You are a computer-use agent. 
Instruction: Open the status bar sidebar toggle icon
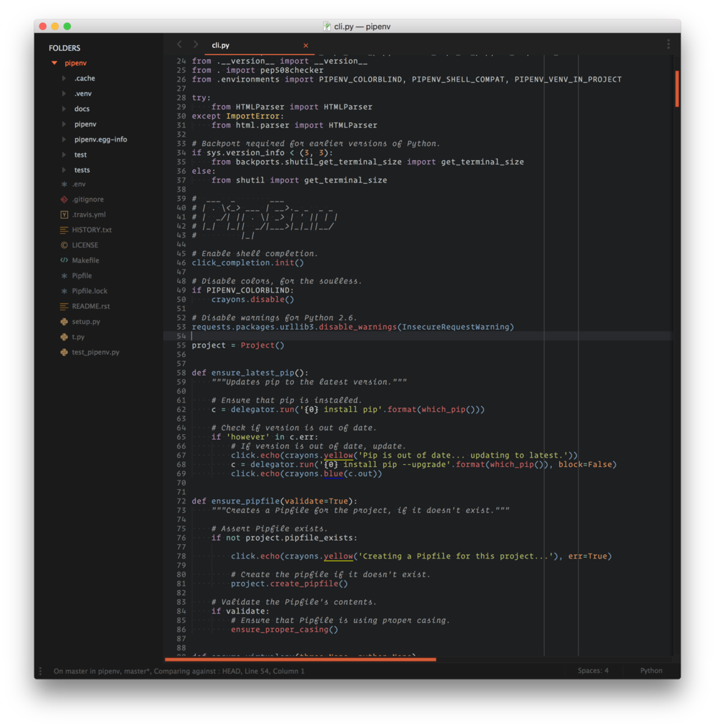coord(41,671)
